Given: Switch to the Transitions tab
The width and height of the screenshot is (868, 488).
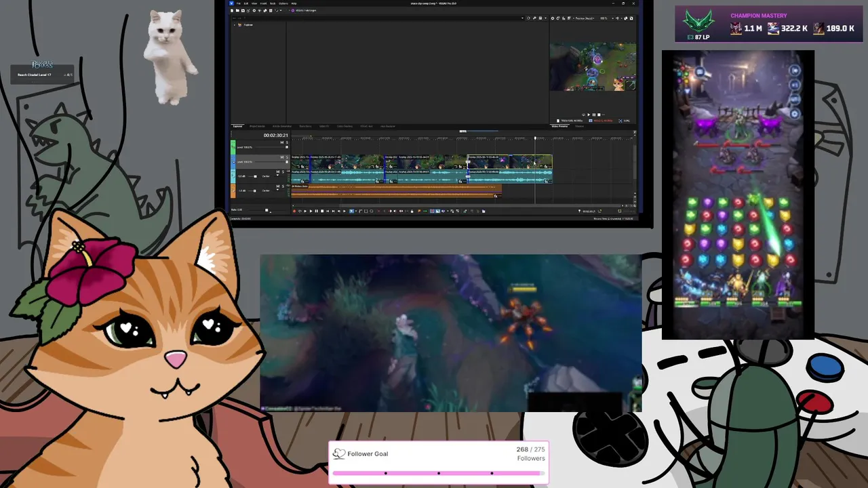Looking at the screenshot, I should 305,126.
